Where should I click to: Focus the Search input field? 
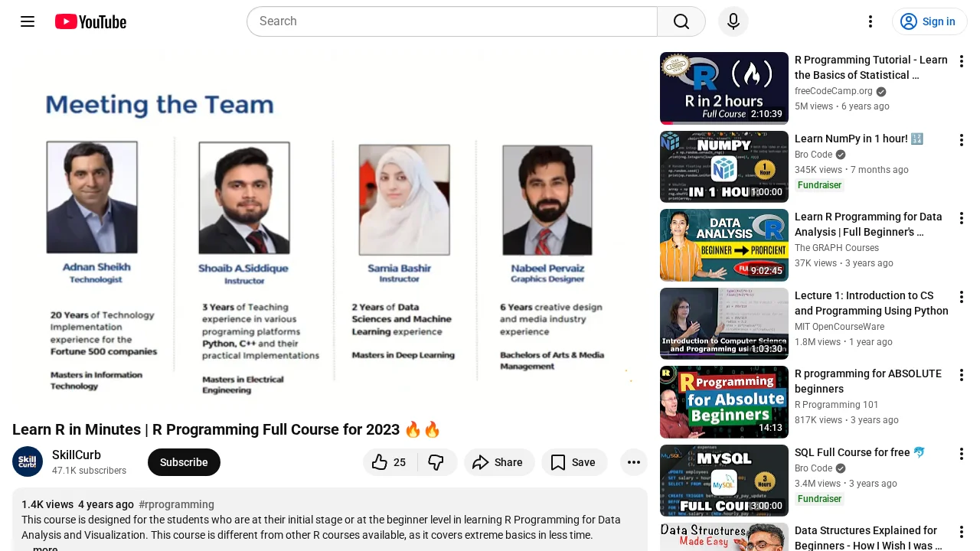pos(452,21)
